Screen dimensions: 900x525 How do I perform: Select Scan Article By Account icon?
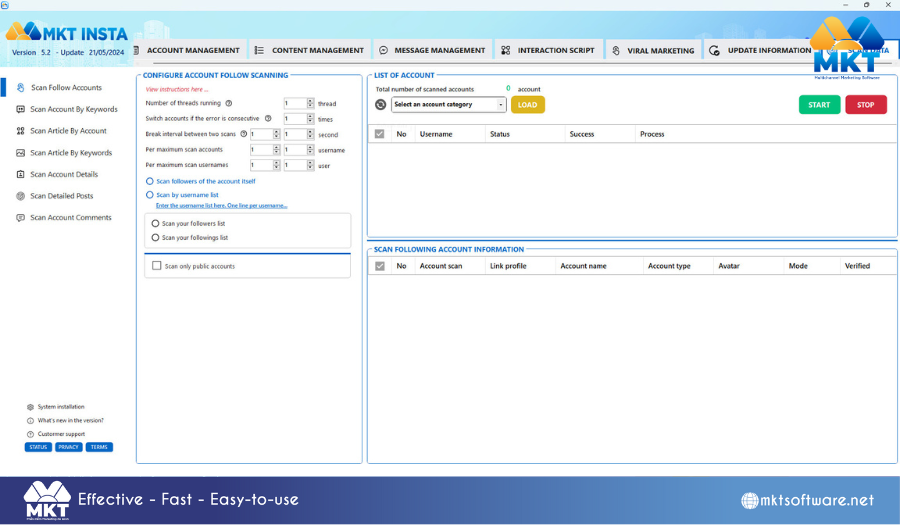pos(21,131)
